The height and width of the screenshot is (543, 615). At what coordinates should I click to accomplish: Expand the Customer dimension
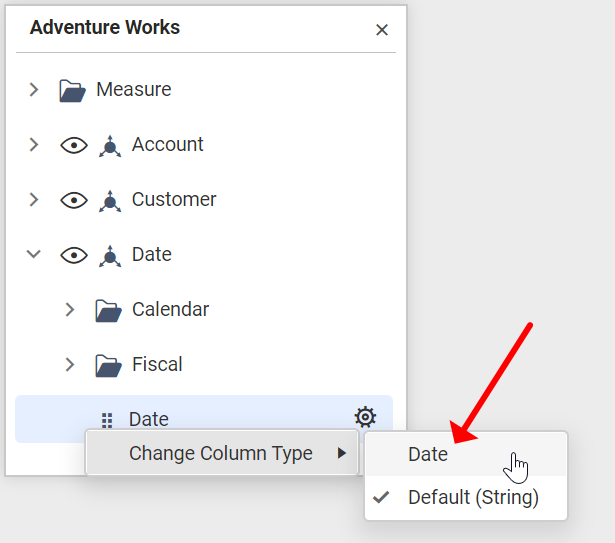point(34,199)
